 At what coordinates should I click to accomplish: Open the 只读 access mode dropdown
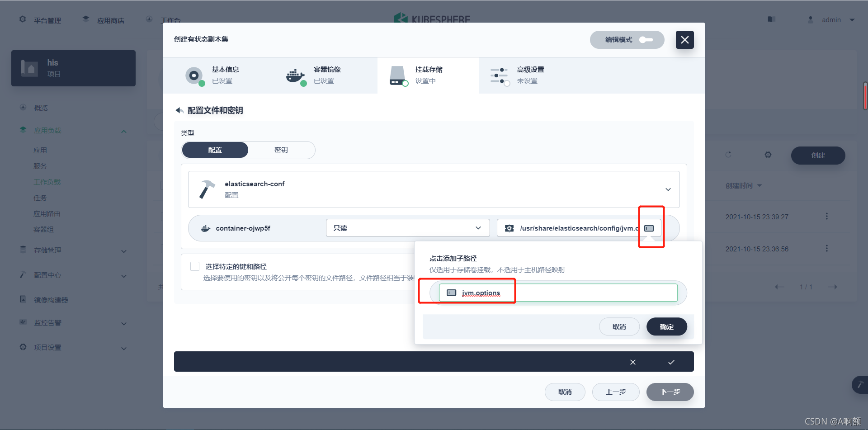(408, 228)
